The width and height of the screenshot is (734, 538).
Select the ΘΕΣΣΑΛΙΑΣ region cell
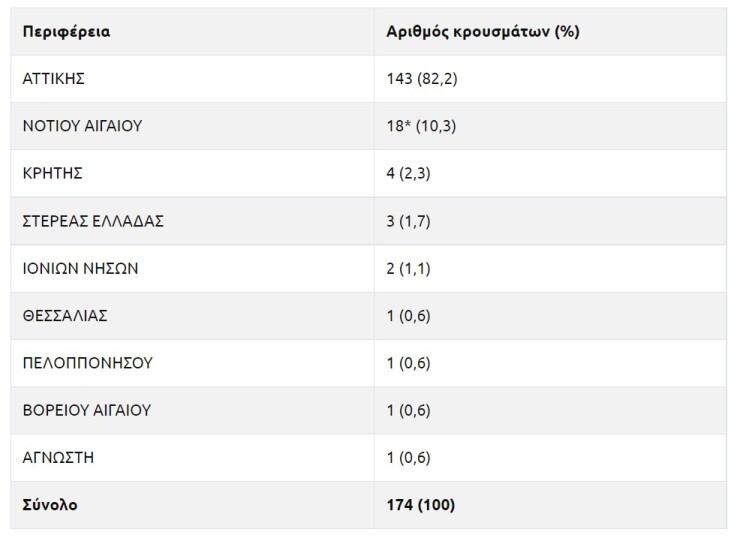[65, 316]
